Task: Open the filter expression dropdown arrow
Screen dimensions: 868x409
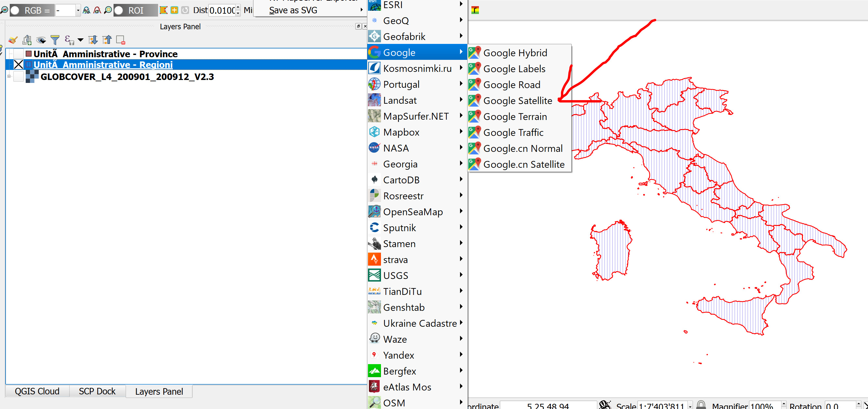Action: [x=80, y=40]
